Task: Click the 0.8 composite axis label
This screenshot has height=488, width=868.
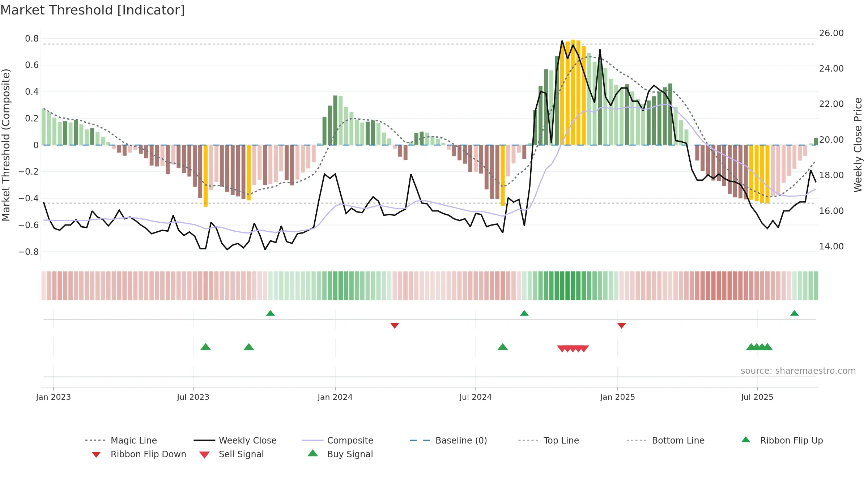Action: point(32,38)
